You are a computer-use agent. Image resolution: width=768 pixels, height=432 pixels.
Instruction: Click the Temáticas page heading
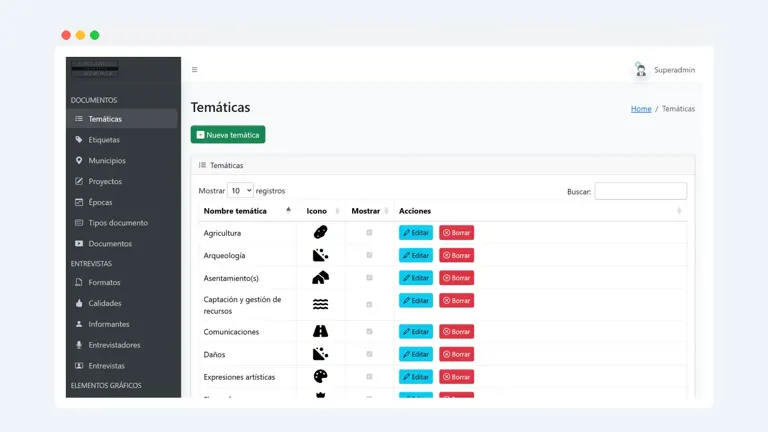pyautogui.click(x=220, y=107)
